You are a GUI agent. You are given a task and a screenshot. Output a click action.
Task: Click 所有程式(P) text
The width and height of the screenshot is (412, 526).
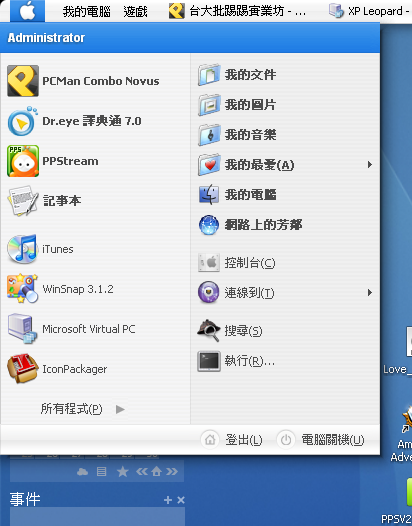[71, 409]
